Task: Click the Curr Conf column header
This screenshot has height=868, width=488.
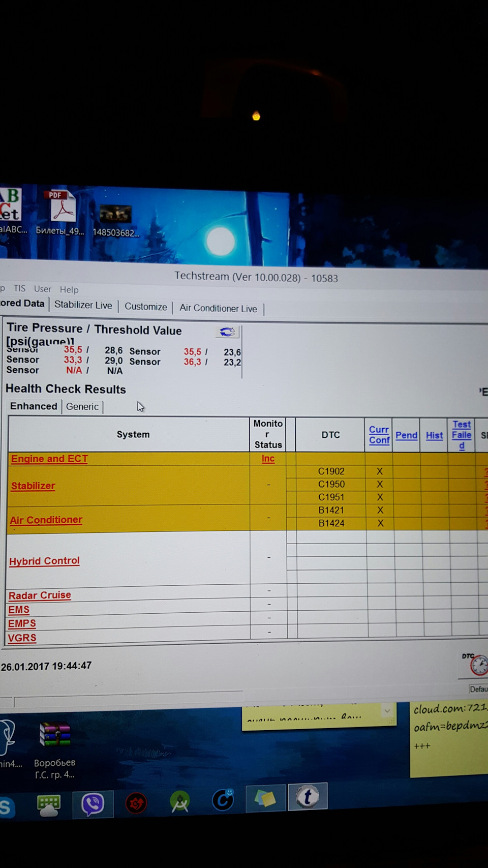Action: pyautogui.click(x=379, y=435)
